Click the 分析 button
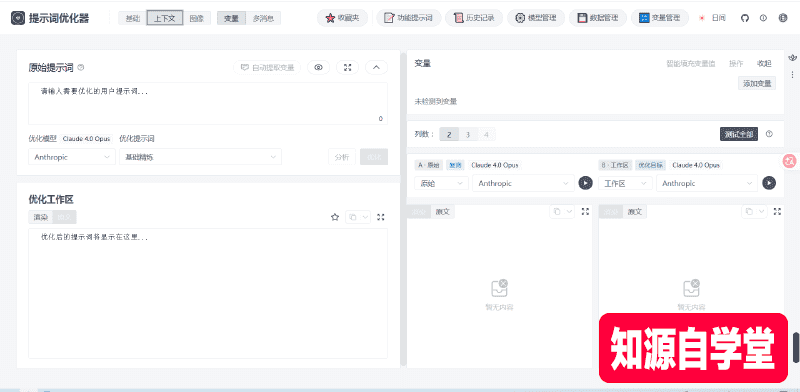The width and height of the screenshot is (800, 392). pyautogui.click(x=342, y=157)
